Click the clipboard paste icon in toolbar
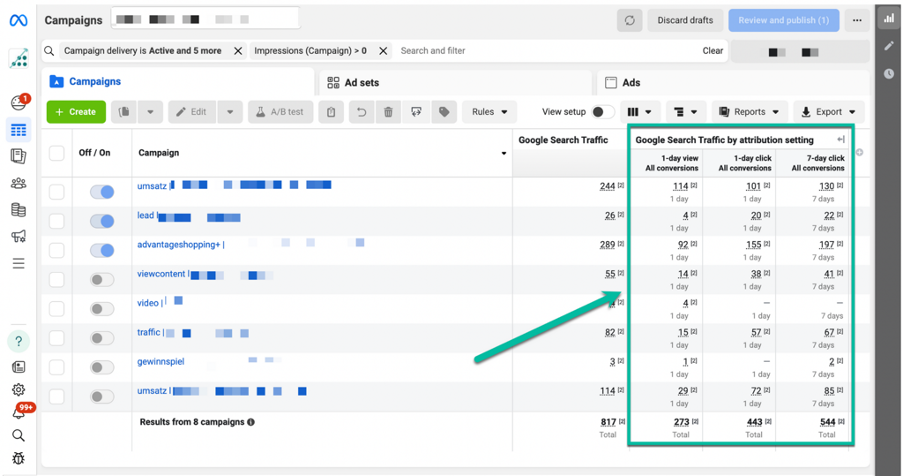Screen dimensions: 904x476 (331, 112)
